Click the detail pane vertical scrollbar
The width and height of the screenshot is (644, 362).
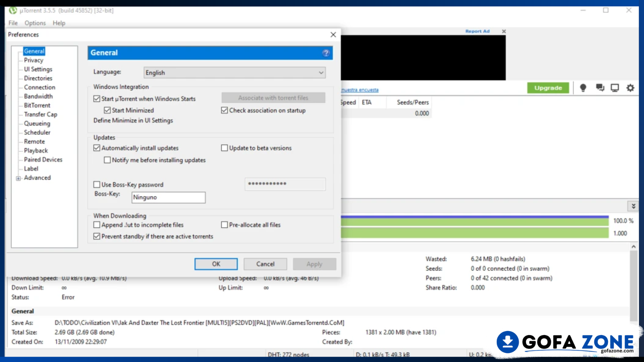pos(633,287)
